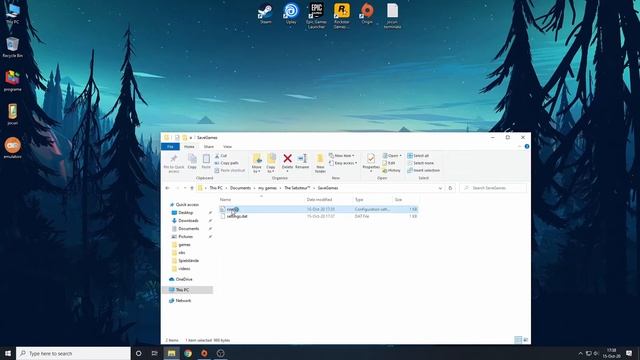Click Documents in the address bar
The image size is (640, 360).
[240, 188]
